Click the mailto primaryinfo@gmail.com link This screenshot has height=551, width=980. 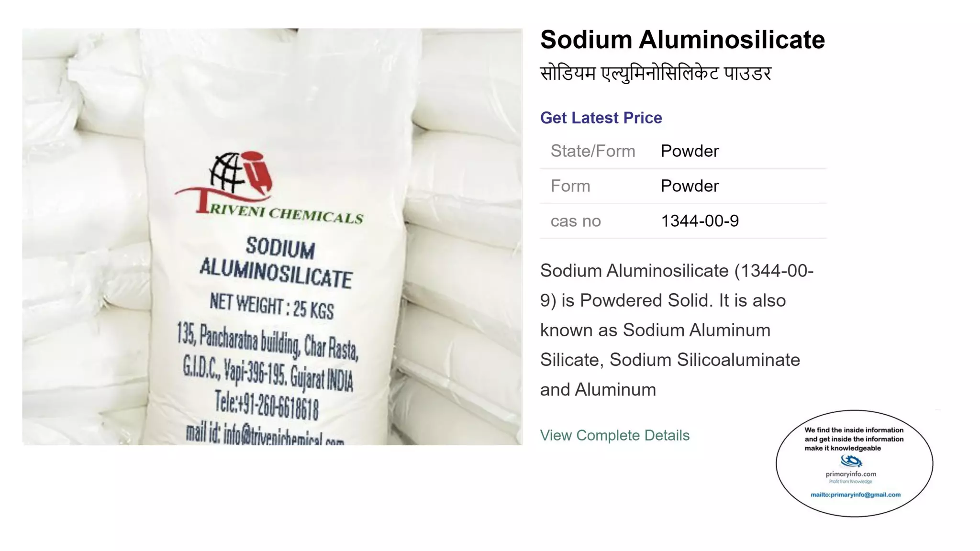tap(855, 495)
